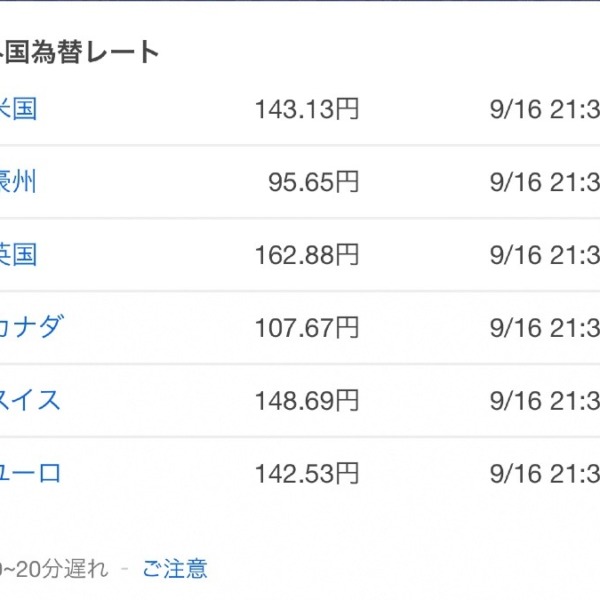Click the 148.69円 rate value
The height and width of the screenshot is (600, 600).
(x=307, y=401)
